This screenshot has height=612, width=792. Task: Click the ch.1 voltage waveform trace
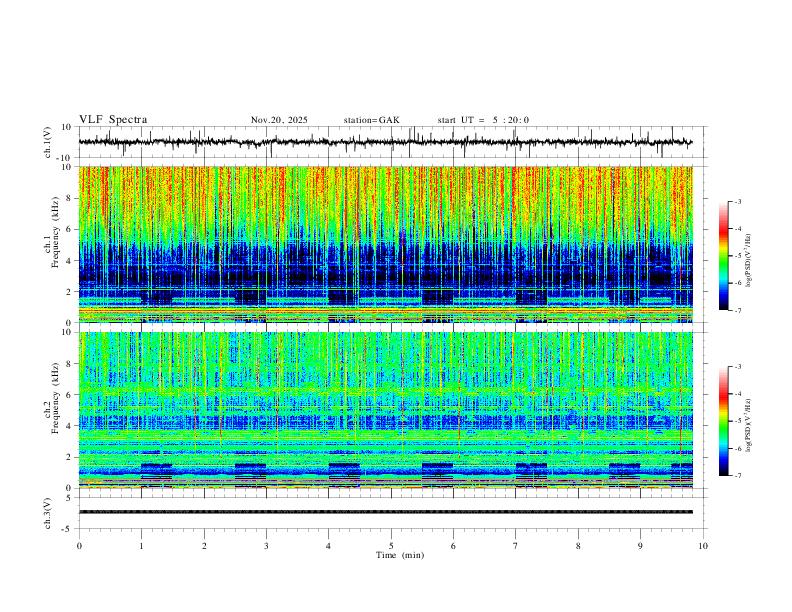[385, 142]
